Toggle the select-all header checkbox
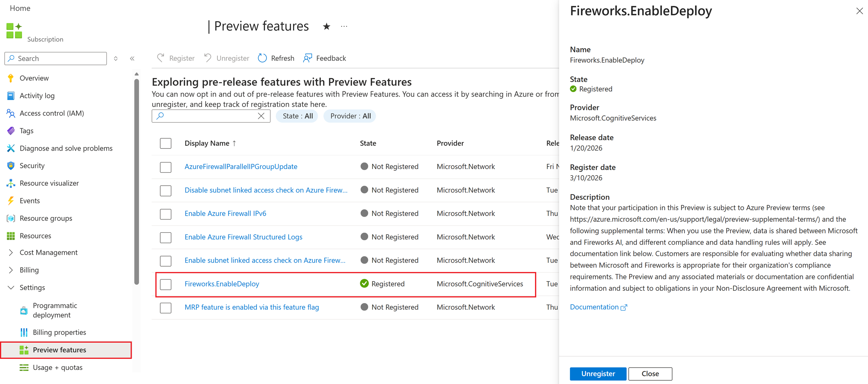Image resolution: width=868 pixels, height=384 pixels. (166, 143)
